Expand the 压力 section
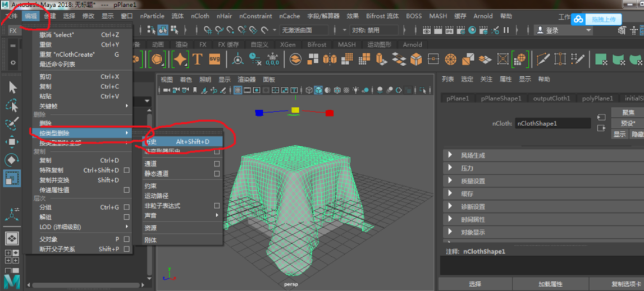This screenshot has width=644, height=291. click(x=450, y=168)
